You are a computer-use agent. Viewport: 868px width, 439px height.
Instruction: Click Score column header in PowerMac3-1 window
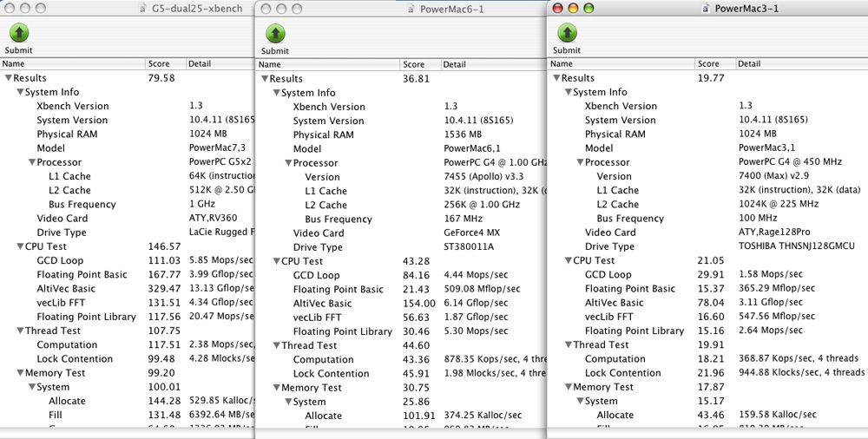click(708, 63)
